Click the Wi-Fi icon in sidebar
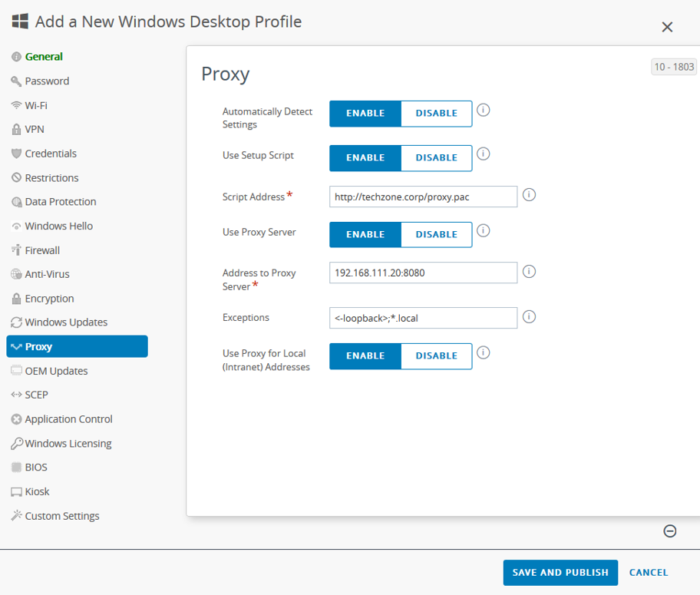This screenshot has width=700, height=595. [x=16, y=105]
